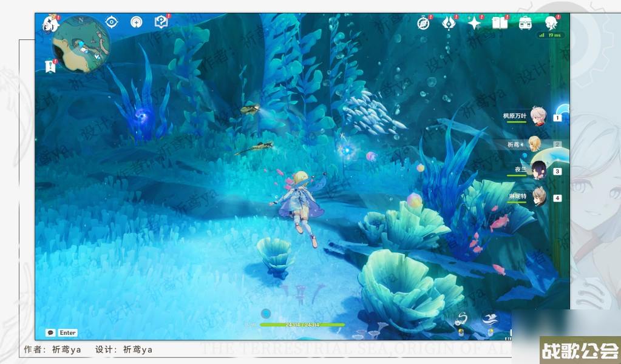Switch to party member 琳妮特
This screenshot has height=364, width=621.
538,197
